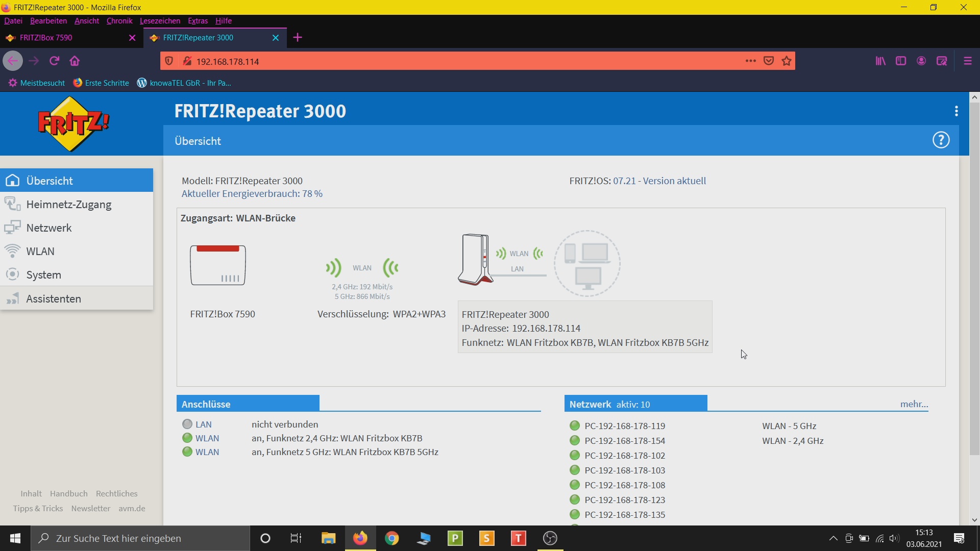This screenshot has height=551, width=980.
Task: Open the Chronik menu
Action: pos(119,21)
